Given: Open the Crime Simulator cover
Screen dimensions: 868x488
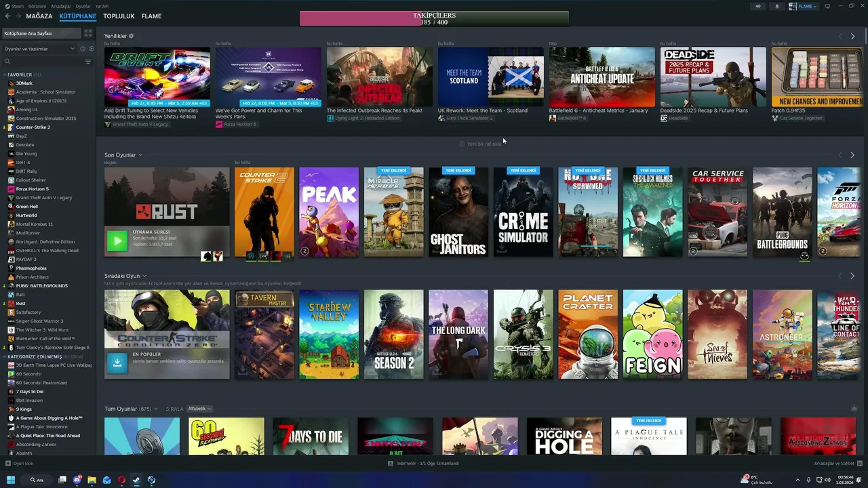Looking at the screenshot, I should point(523,212).
